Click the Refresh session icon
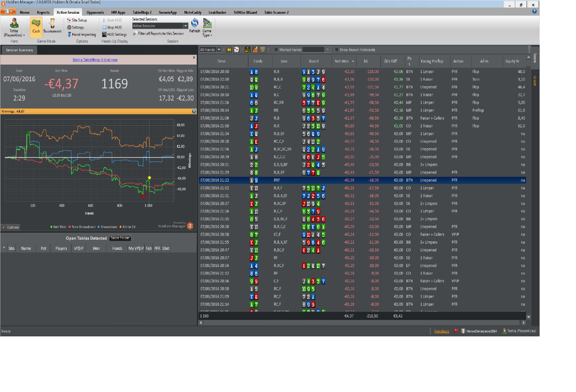Viewport: 576px width, 392px height. (194, 24)
